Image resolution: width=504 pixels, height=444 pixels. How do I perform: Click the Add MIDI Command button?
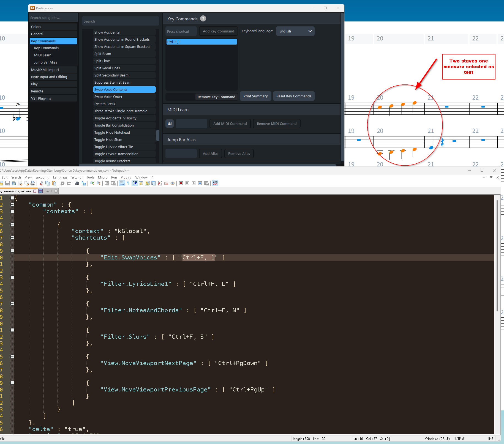tap(230, 124)
